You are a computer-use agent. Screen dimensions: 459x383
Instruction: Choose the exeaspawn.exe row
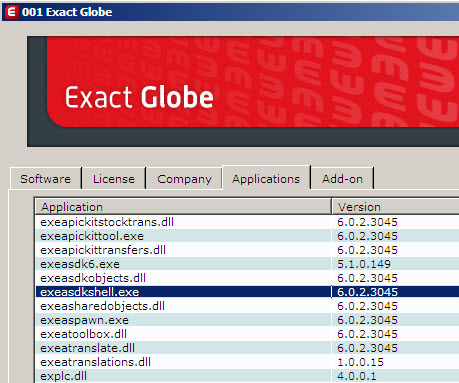247,320
